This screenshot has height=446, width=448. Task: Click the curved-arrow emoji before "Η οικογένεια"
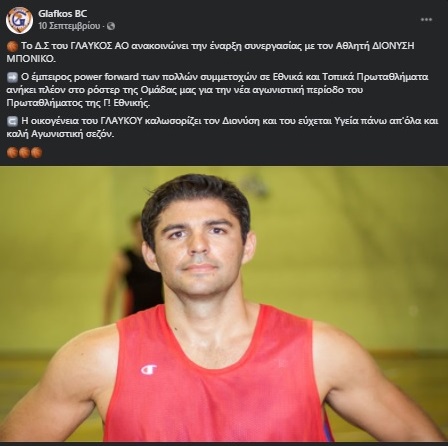(12, 121)
